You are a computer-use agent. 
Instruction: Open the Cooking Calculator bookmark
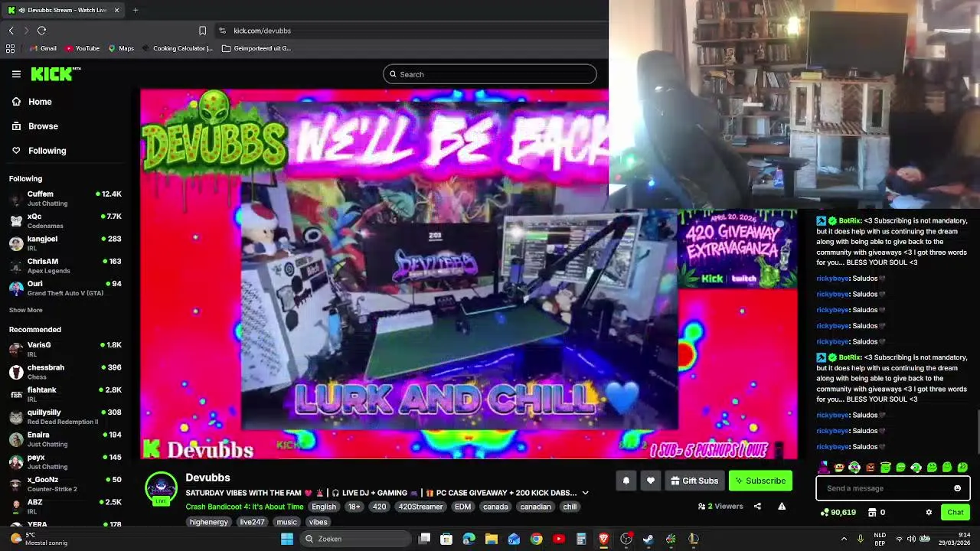click(x=177, y=48)
